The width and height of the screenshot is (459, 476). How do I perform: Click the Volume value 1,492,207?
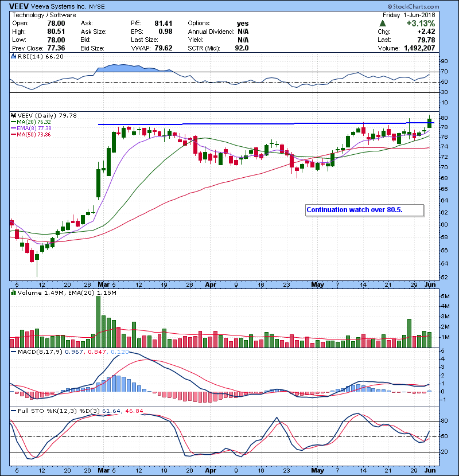[x=419, y=48]
